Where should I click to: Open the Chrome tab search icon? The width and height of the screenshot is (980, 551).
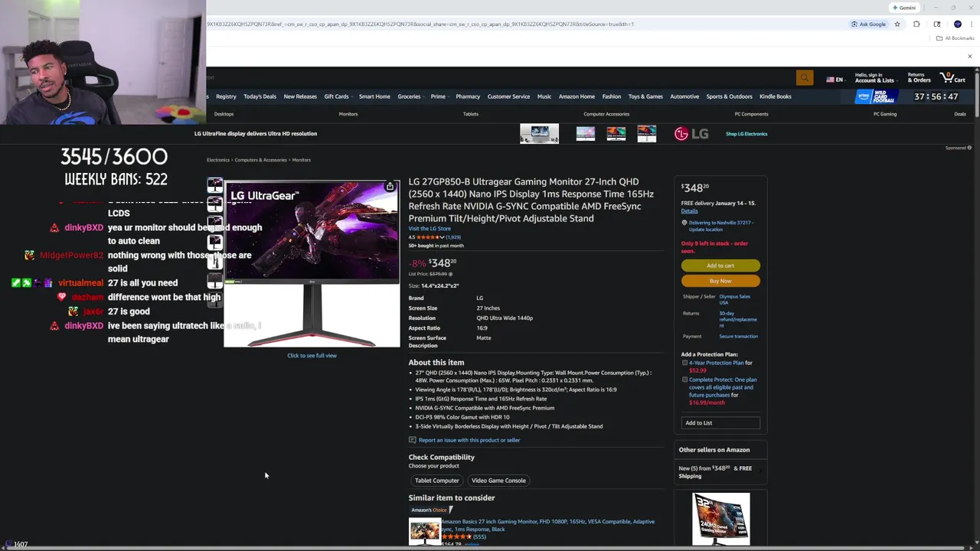936,24
